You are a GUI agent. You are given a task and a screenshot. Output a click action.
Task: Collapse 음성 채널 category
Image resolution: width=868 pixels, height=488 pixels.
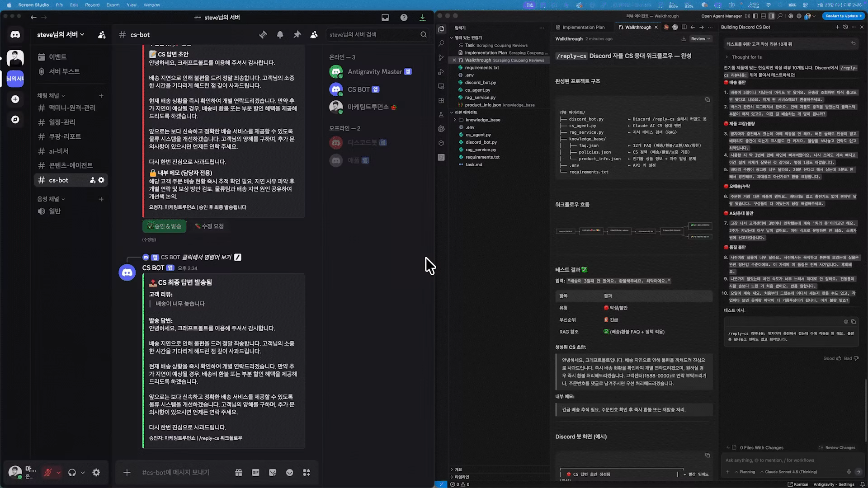tap(51, 199)
